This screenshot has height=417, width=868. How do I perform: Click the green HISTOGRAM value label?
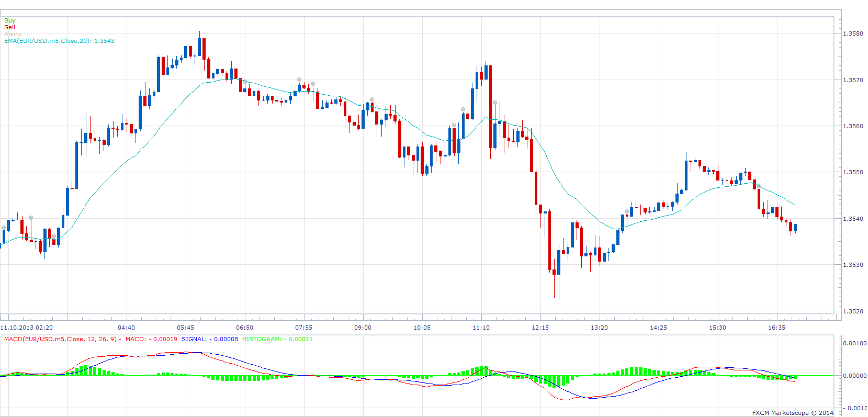277,339
